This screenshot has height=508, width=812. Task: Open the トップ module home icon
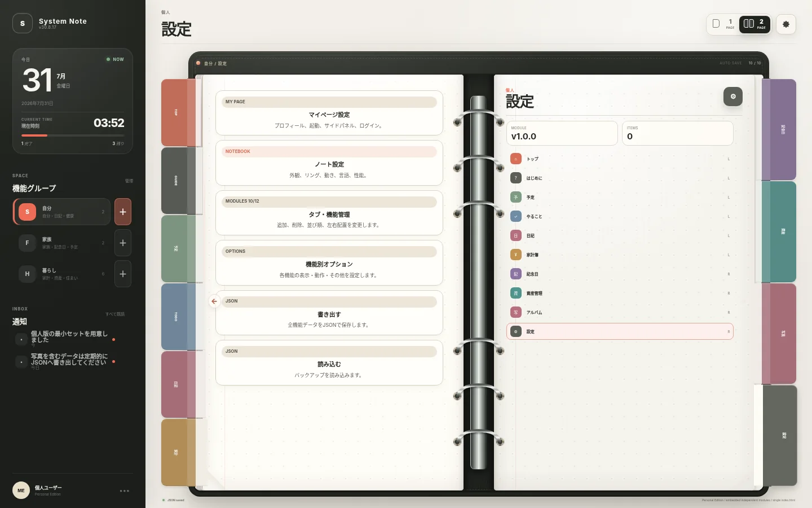516,159
